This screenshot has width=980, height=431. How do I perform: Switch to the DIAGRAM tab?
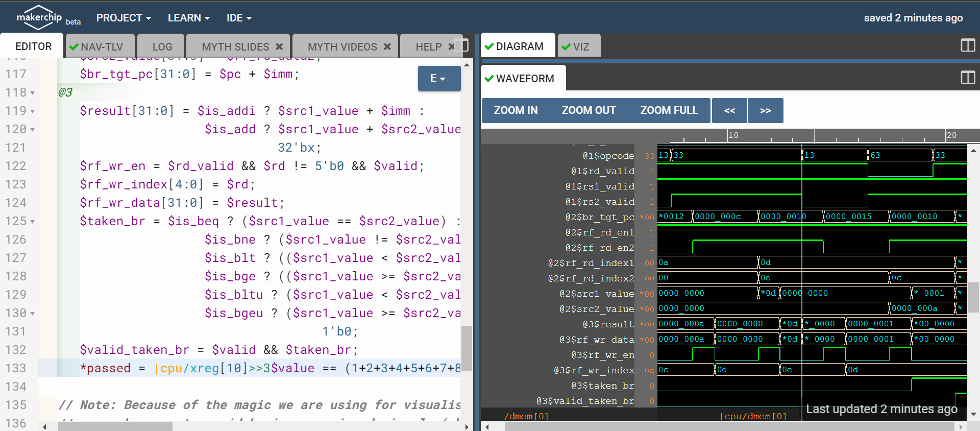[518, 46]
